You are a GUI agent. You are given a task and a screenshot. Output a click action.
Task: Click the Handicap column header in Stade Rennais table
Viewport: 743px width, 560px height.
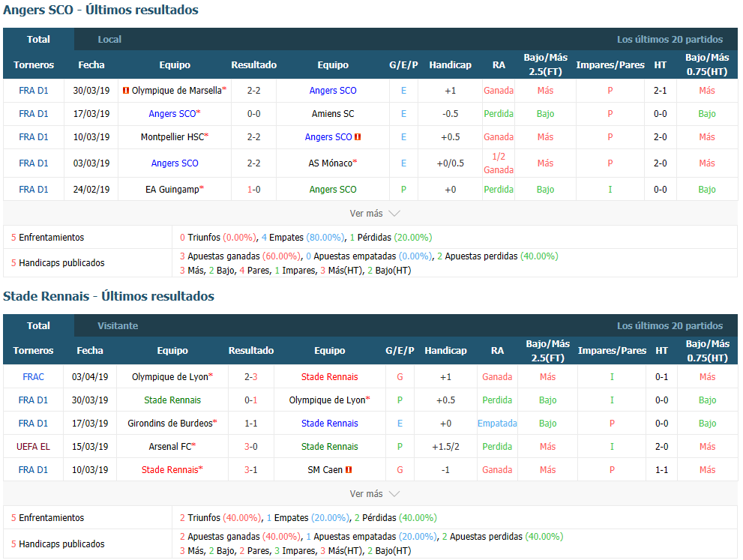pyautogui.click(x=445, y=351)
